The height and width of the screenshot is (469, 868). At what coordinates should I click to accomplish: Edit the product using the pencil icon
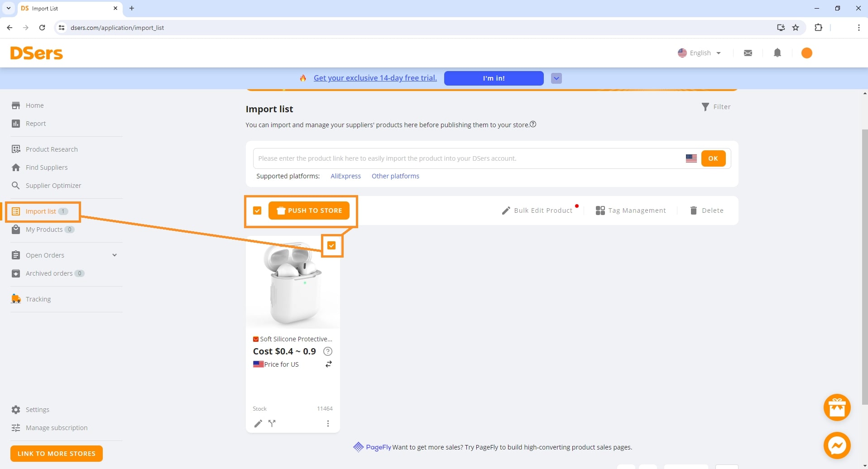coord(258,423)
